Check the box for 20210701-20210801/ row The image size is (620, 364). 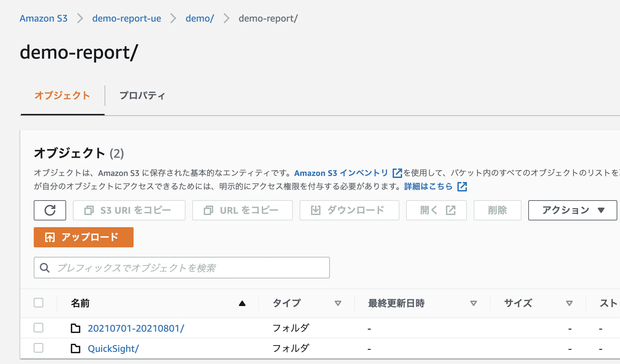click(x=38, y=328)
